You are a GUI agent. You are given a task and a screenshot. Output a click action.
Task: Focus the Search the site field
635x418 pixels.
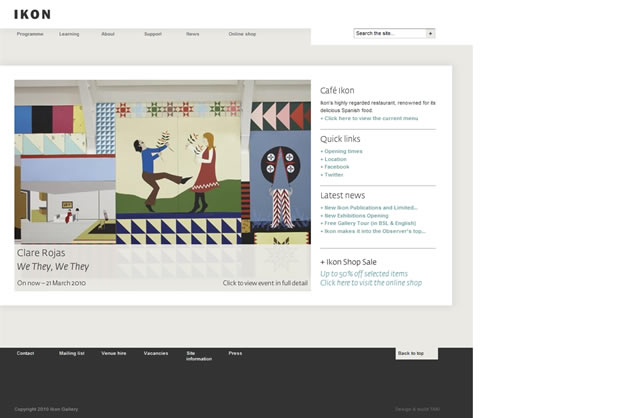pyautogui.click(x=390, y=33)
